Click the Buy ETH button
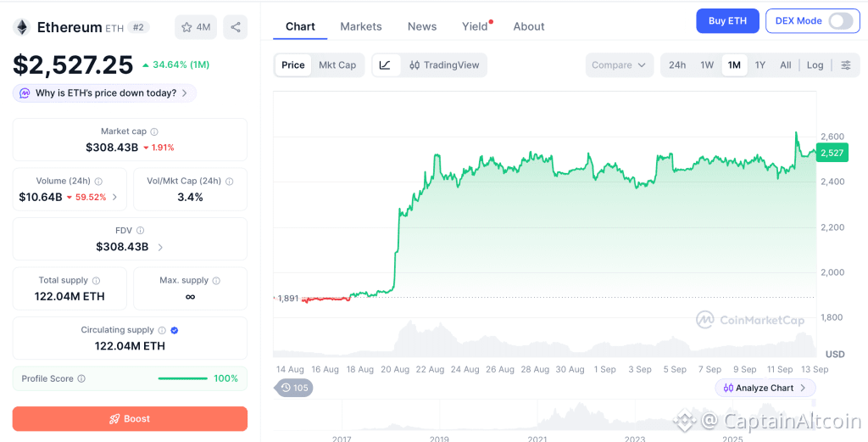 [x=727, y=21]
